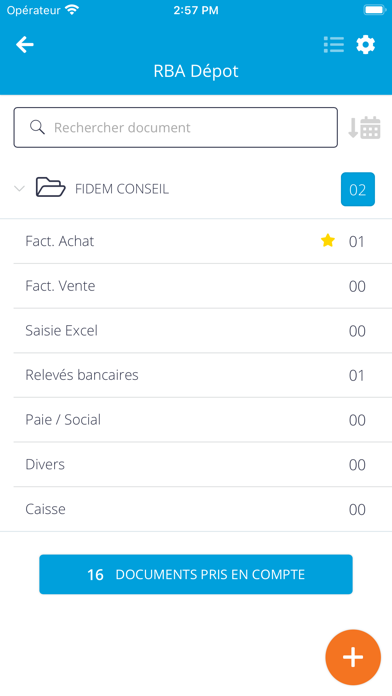Select the Paie / Social row
The image size is (392, 696).
(x=196, y=420)
